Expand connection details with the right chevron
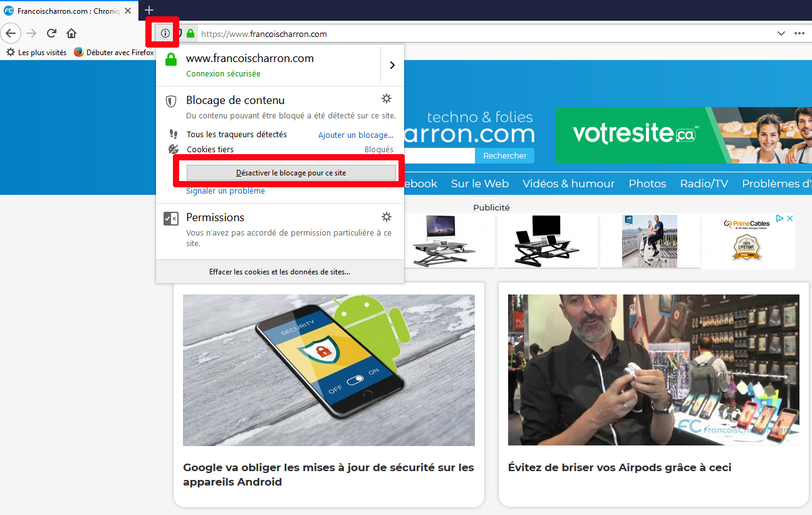The width and height of the screenshot is (812, 515). pyautogui.click(x=392, y=65)
